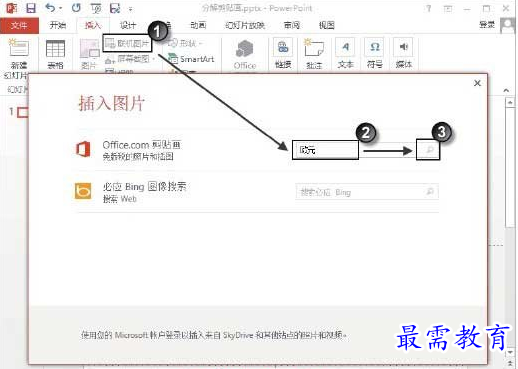Image resolution: width=518 pixels, height=369 pixels.
Task: Collapse the ribbon with the chevron
Action: tap(506, 90)
